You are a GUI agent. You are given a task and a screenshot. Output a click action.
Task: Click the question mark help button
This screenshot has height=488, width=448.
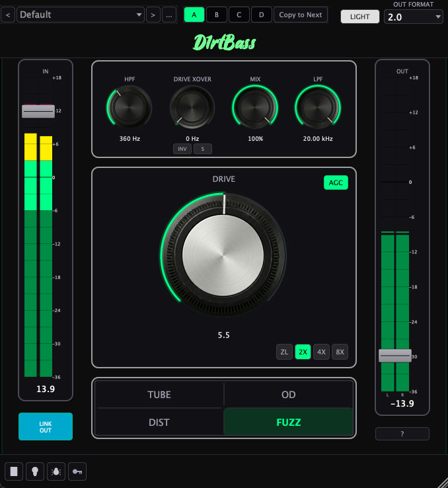point(402,434)
